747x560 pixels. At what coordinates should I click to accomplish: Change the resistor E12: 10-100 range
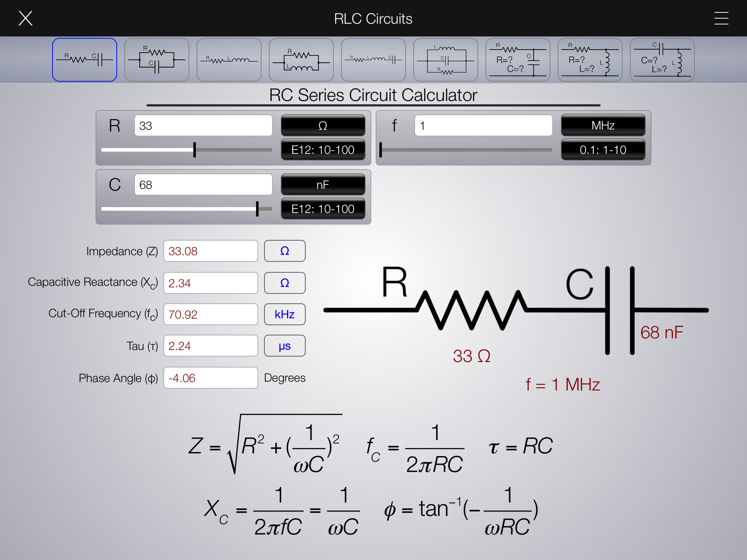323,149
